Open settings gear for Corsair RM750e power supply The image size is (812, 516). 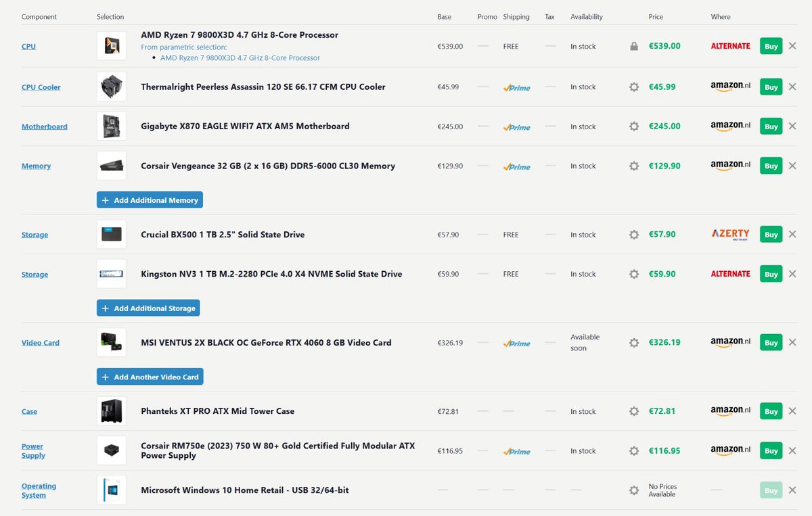point(634,451)
